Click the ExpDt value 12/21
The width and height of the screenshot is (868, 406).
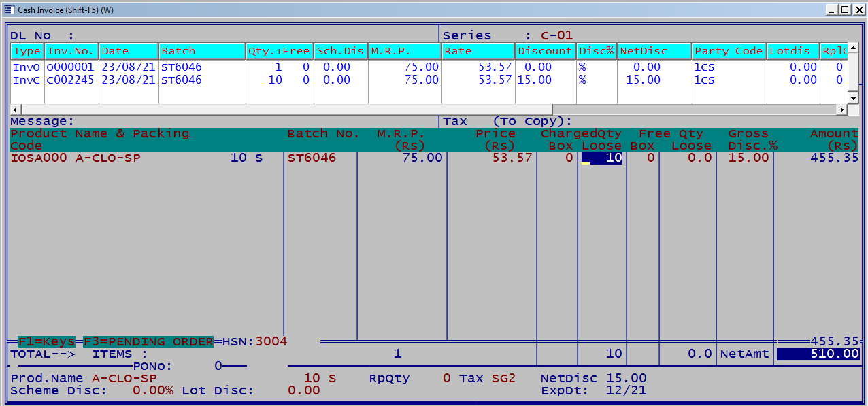[627, 390]
